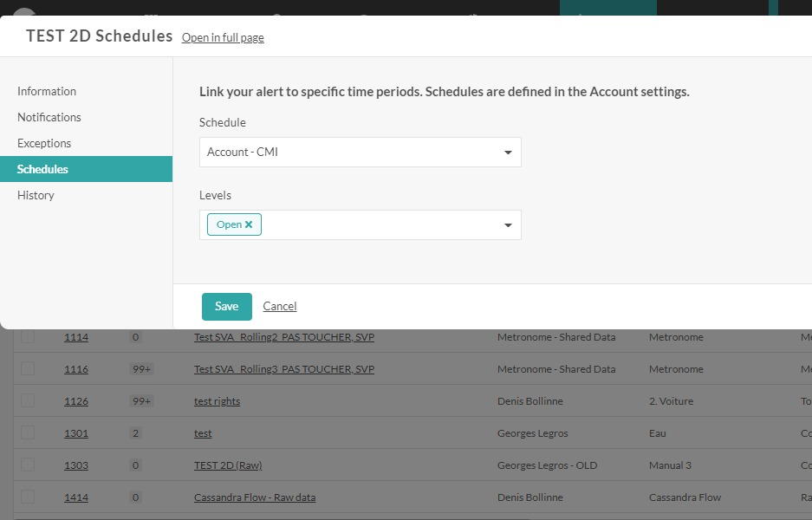Open the Notifications section
This screenshot has width=812, height=520.
click(49, 117)
